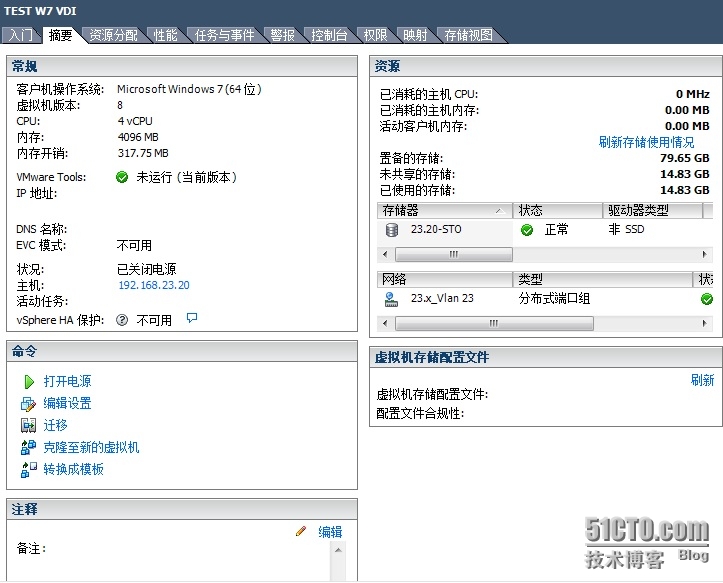723x583 pixels.
Task: Click the 编辑 link in 注释 panel
Action: click(x=330, y=532)
